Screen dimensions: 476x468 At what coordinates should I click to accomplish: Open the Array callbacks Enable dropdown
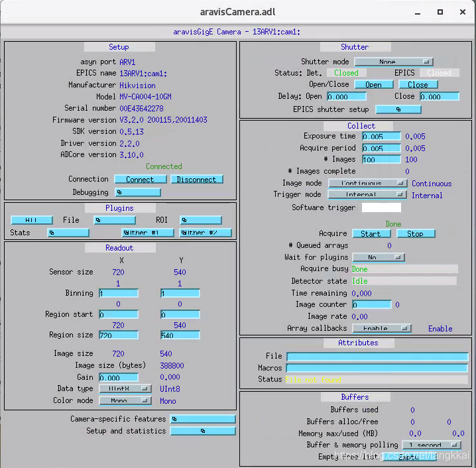click(382, 328)
